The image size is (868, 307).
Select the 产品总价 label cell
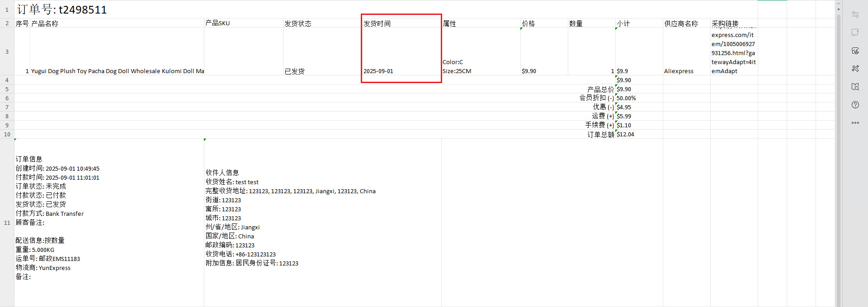tap(315, 89)
